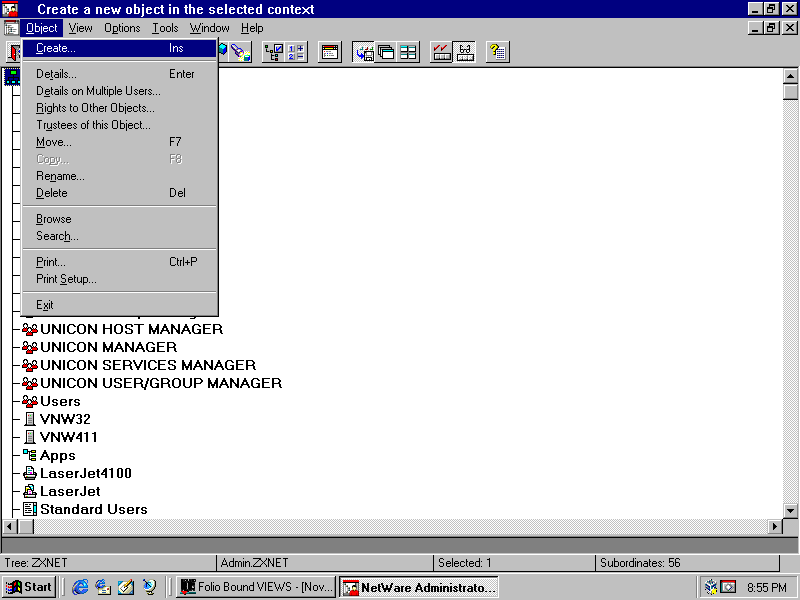Image resolution: width=800 pixels, height=600 pixels.
Task: Click the tile windows toolbar icon
Action: pyautogui.click(x=408, y=52)
